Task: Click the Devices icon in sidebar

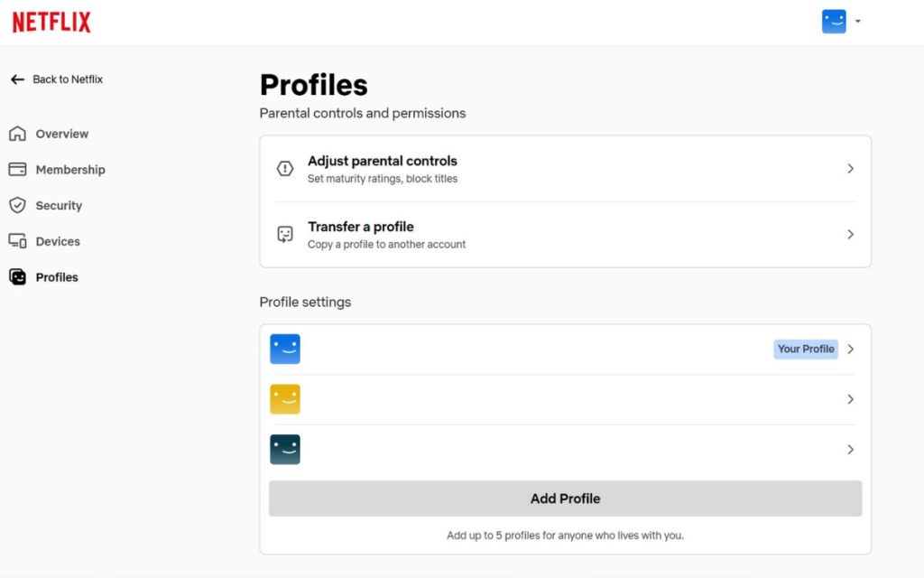Action: click(x=17, y=241)
